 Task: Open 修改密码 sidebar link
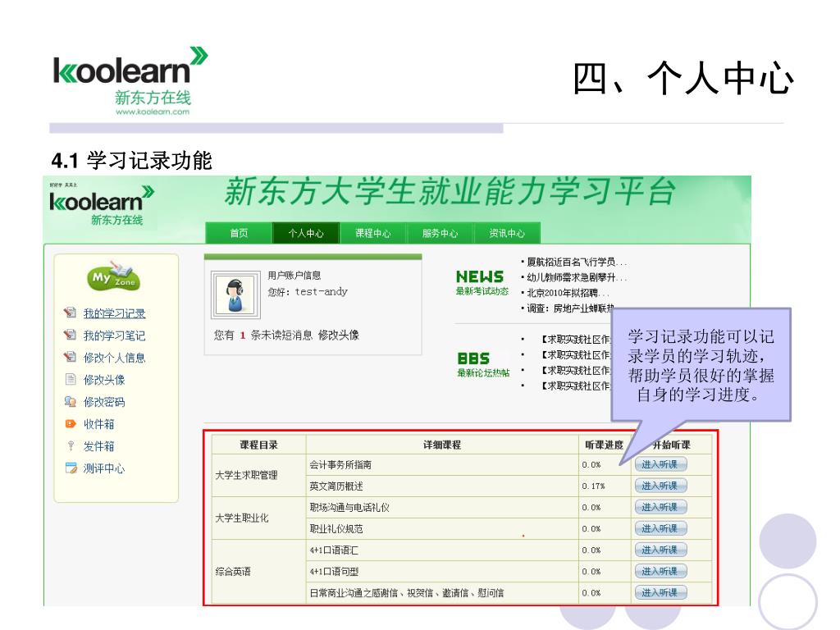tap(104, 402)
